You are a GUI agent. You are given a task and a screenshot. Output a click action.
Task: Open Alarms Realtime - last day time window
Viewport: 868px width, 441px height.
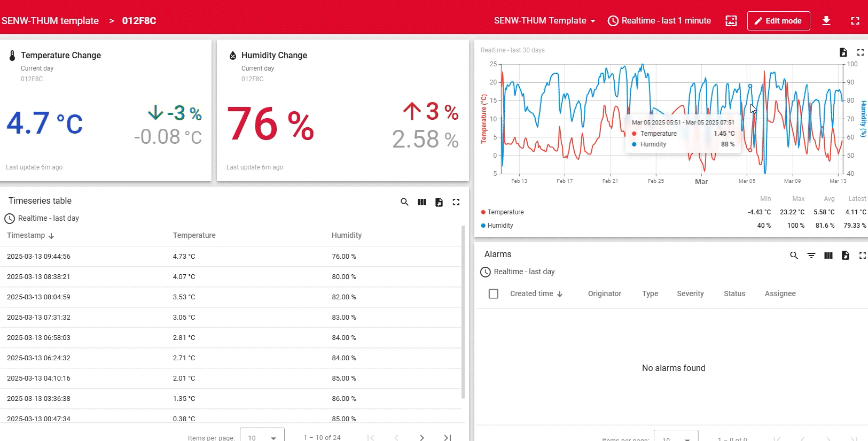[518, 272]
